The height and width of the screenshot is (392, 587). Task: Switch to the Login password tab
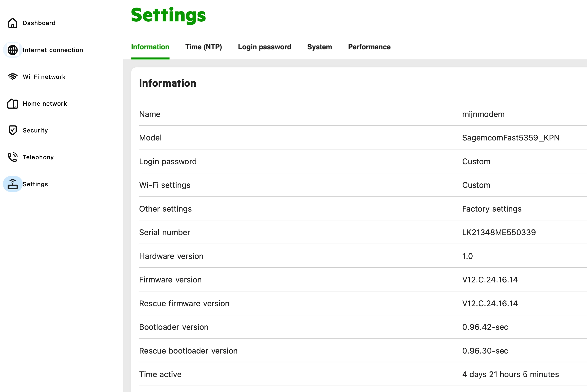pos(264,47)
